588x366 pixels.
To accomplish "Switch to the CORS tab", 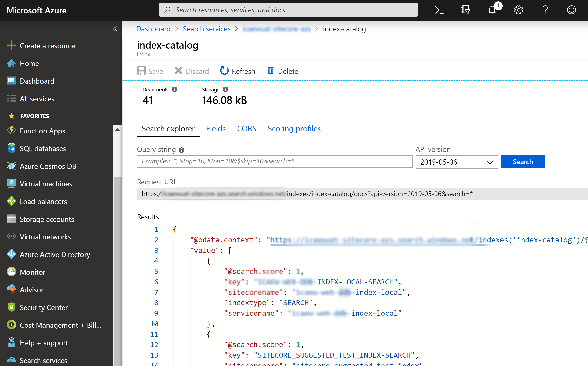I will (246, 129).
